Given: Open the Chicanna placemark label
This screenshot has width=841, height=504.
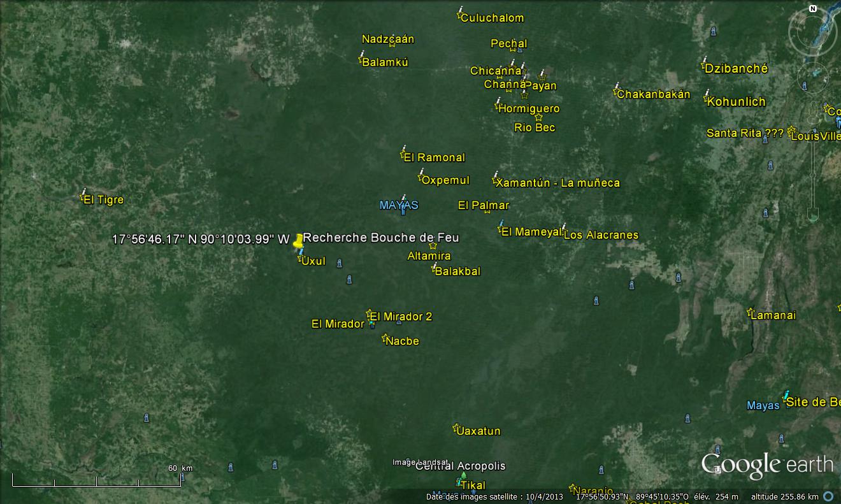Looking at the screenshot, I should (x=496, y=71).
